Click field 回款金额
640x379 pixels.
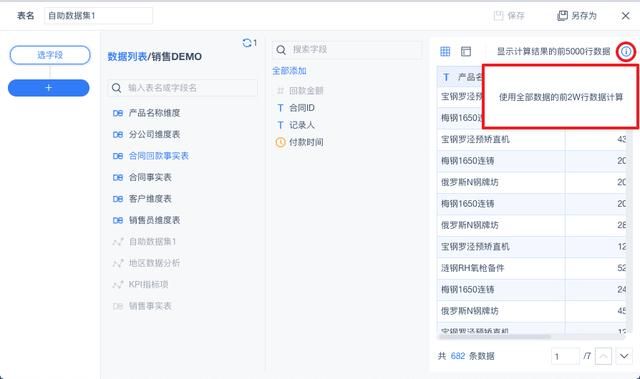tap(306, 91)
